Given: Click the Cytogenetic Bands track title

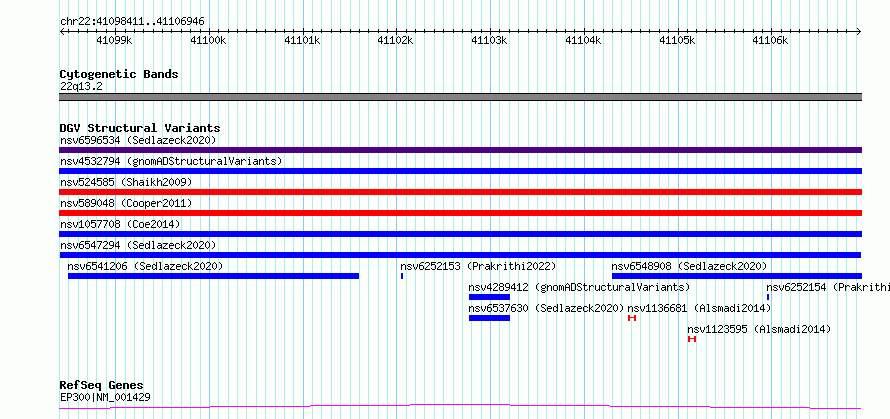Looking at the screenshot, I should click(x=119, y=74).
